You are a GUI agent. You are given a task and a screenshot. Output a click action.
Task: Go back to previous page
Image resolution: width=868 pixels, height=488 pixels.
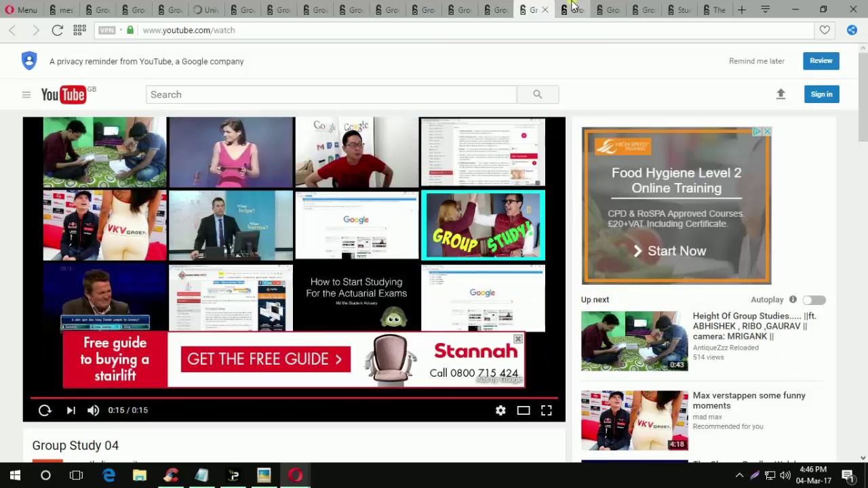pos(12,30)
